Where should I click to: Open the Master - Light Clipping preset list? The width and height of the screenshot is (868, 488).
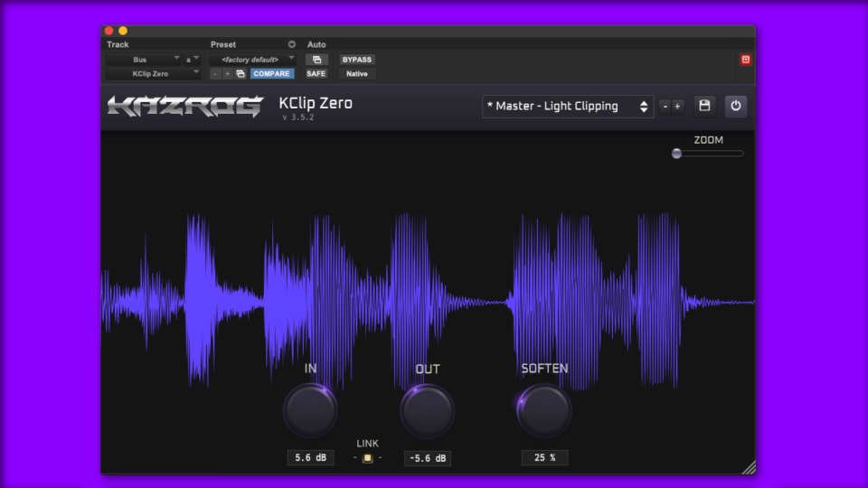click(x=568, y=107)
